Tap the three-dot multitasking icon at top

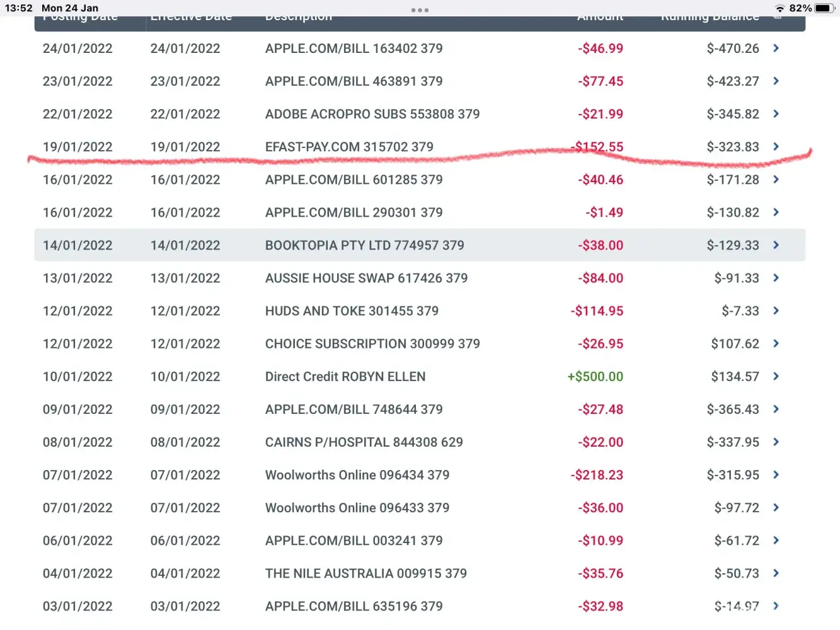click(420, 10)
